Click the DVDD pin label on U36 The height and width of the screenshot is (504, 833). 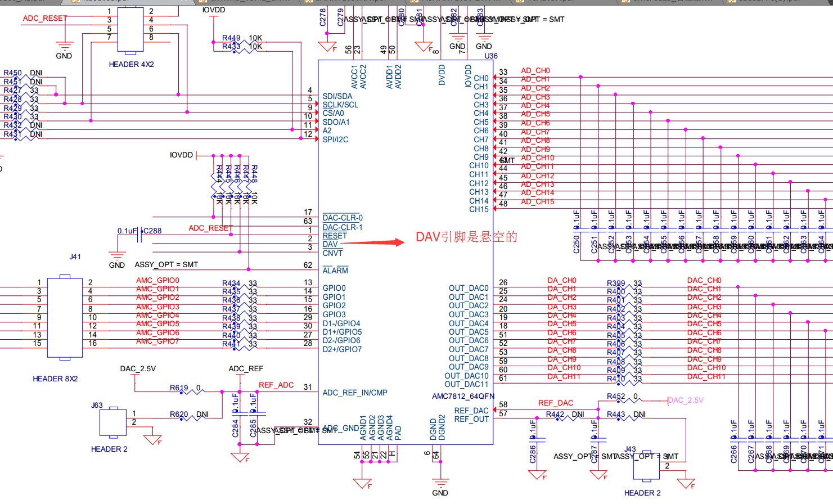pos(442,75)
